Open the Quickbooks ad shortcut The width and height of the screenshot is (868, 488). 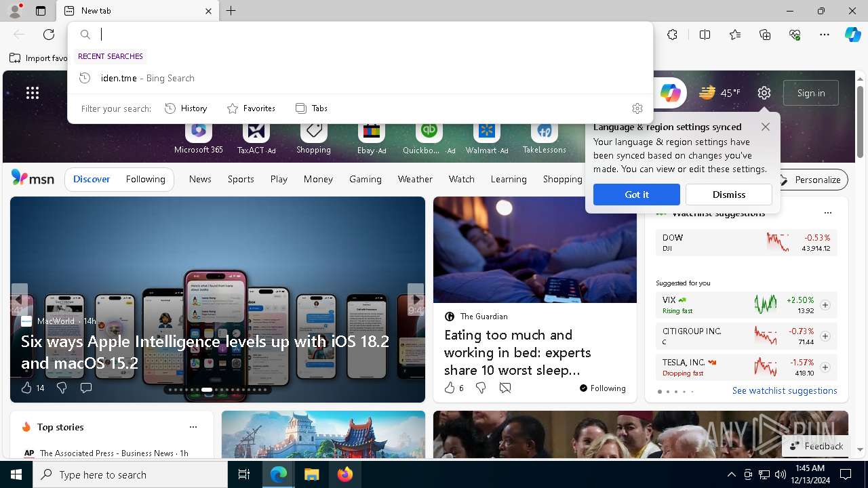pos(429,138)
